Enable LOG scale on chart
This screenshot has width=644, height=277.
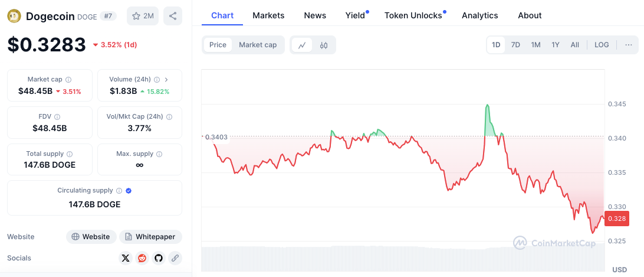click(x=602, y=45)
